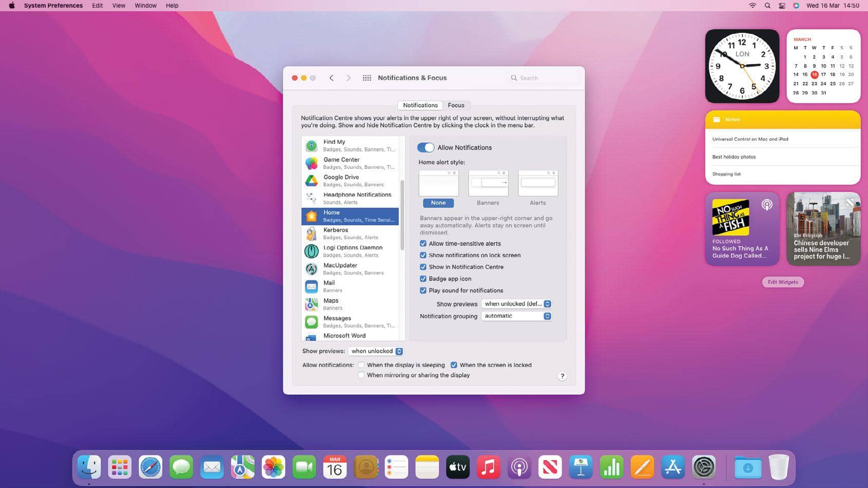Viewport: 868px width, 488px height.
Task: Open Reminders app in the Dock
Action: [396, 467]
